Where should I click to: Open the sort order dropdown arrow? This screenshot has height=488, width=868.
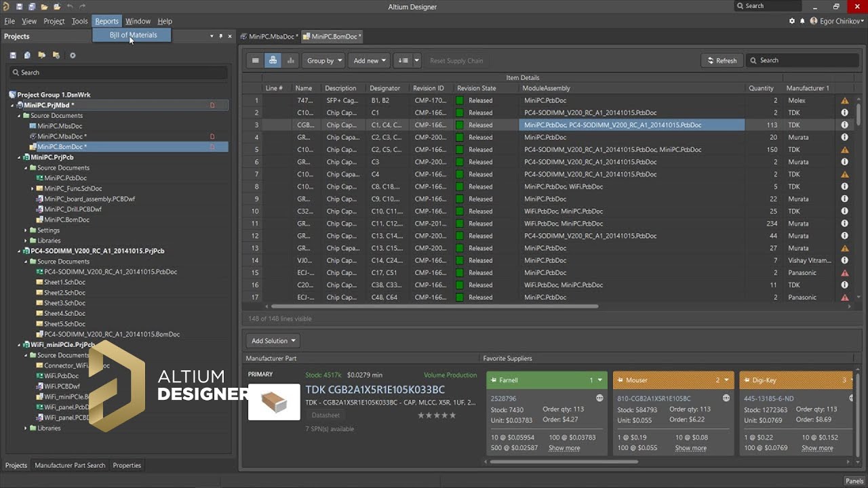[x=416, y=60]
